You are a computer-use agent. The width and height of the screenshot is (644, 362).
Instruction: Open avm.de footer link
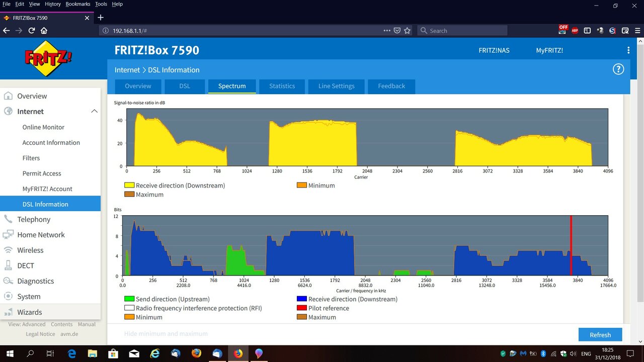point(69,334)
